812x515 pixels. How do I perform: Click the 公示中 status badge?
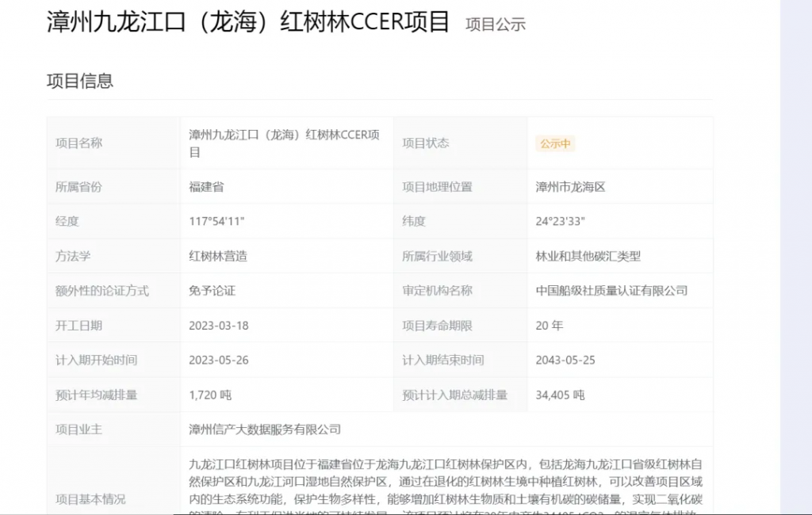[x=555, y=143]
